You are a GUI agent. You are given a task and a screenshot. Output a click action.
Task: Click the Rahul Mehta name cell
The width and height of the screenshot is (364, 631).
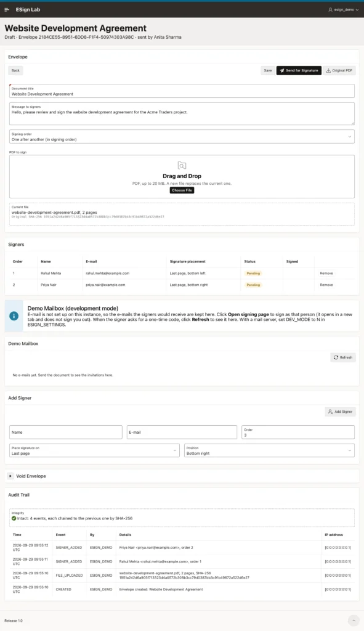pyautogui.click(x=51, y=273)
